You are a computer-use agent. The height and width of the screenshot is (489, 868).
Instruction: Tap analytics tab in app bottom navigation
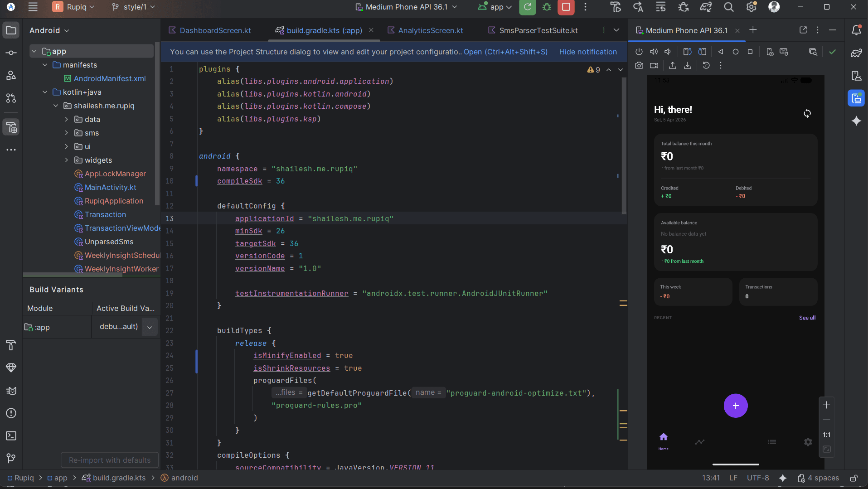700,442
